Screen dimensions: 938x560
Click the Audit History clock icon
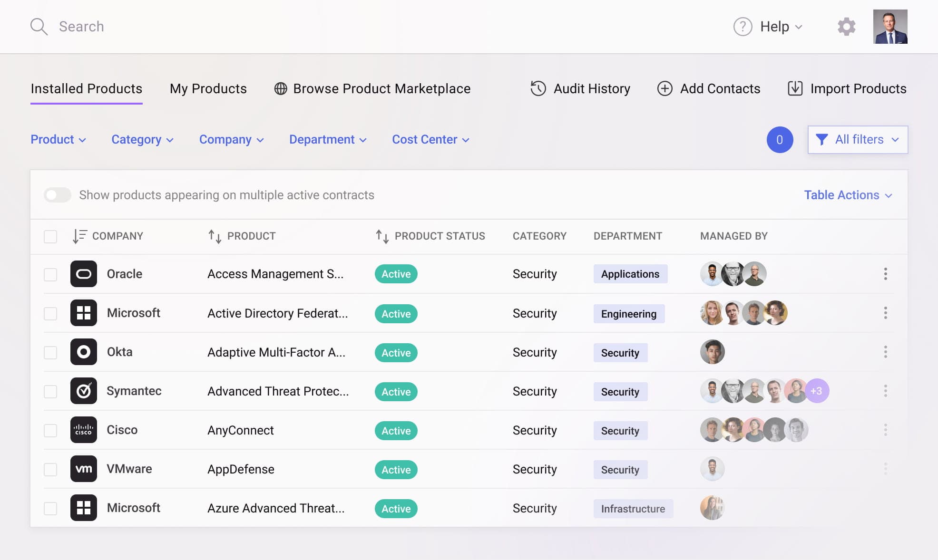(538, 88)
